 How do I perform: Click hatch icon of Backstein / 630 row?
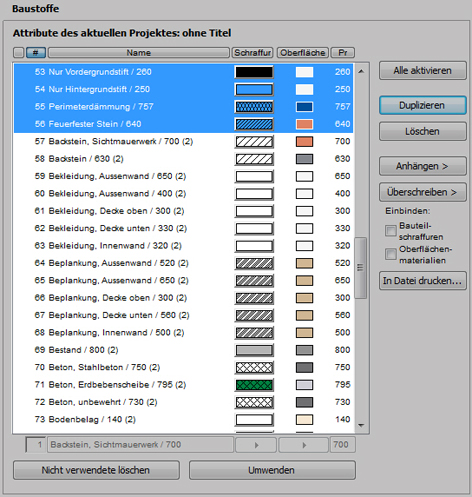(x=254, y=159)
